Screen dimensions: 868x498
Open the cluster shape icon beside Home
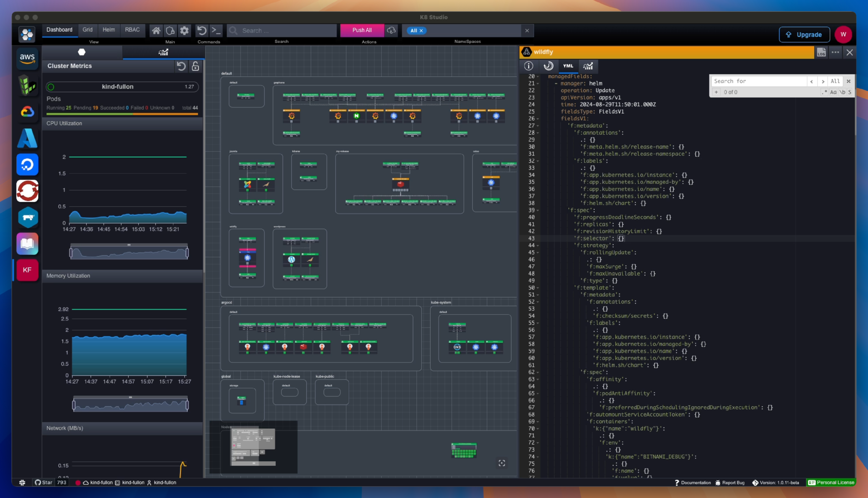pyautogui.click(x=170, y=30)
